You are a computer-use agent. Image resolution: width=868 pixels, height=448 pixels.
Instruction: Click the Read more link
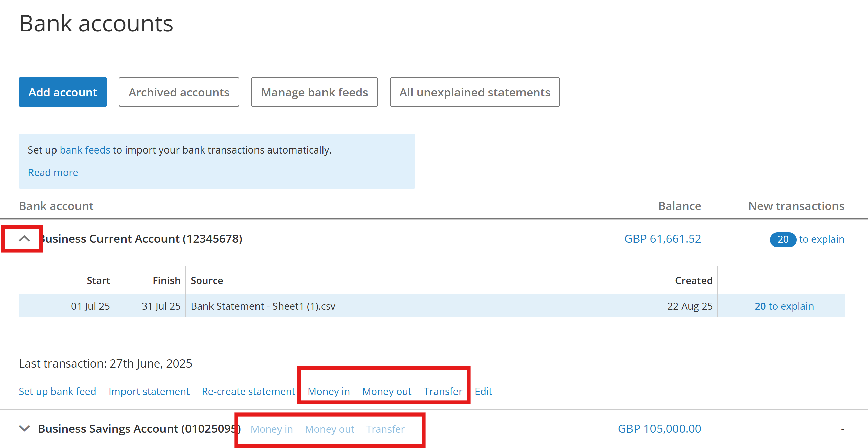(x=53, y=172)
